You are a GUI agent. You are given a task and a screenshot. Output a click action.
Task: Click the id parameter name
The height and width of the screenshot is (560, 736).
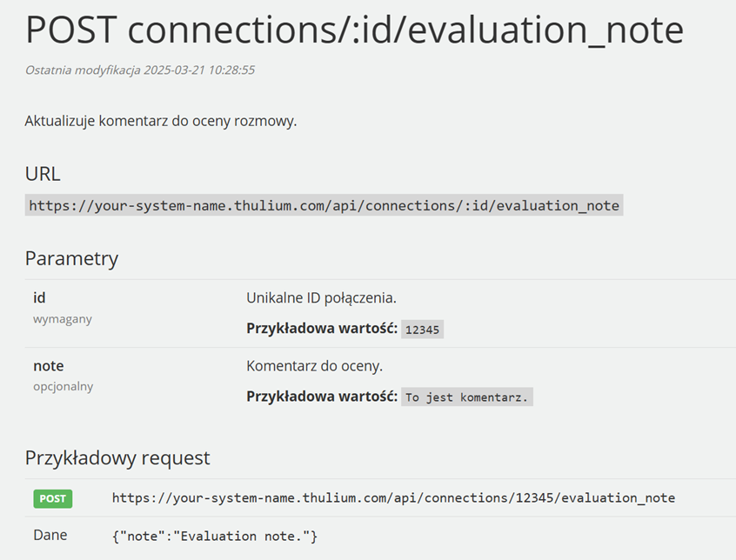(x=39, y=297)
